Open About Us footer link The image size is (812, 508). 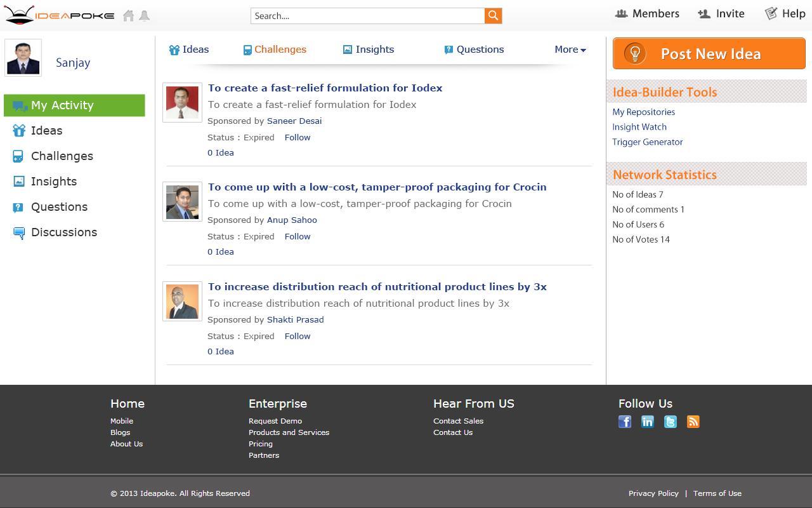[126, 444]
